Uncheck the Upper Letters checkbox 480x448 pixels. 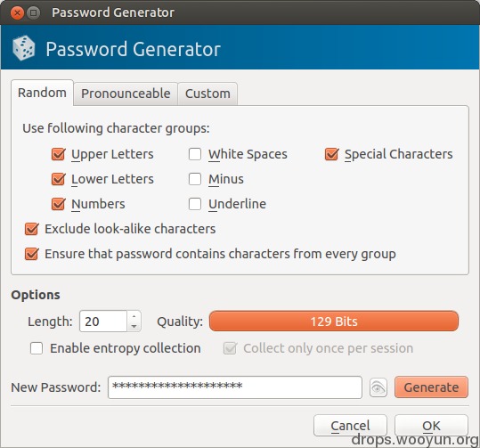[58, 154]
